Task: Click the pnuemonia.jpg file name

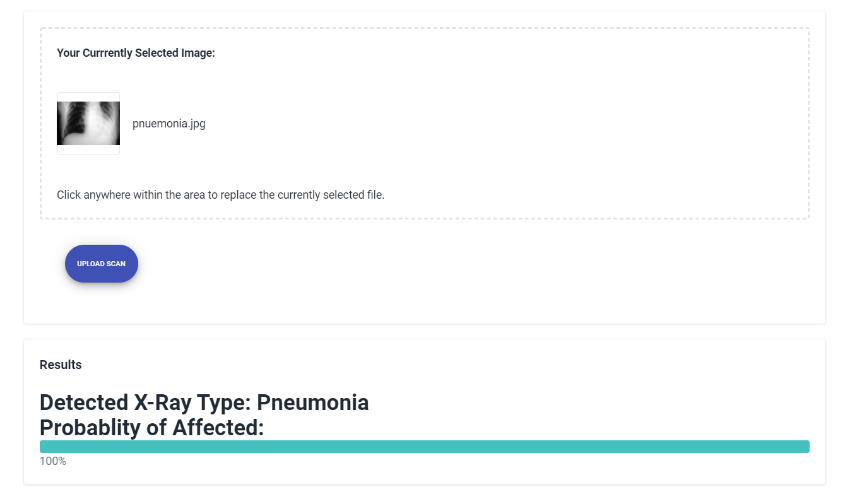Action: [169, 124]
